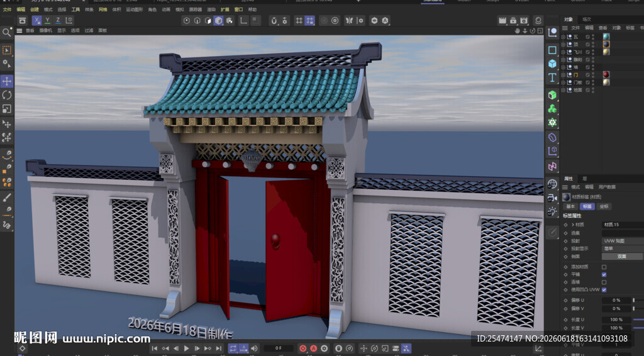Open the deformer bend icon
The image size is (644, 356).
click(552, 137)
